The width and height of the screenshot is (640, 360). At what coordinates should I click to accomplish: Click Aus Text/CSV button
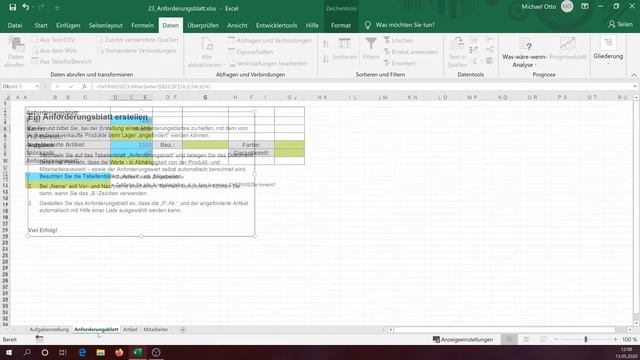tap(53, 40)
